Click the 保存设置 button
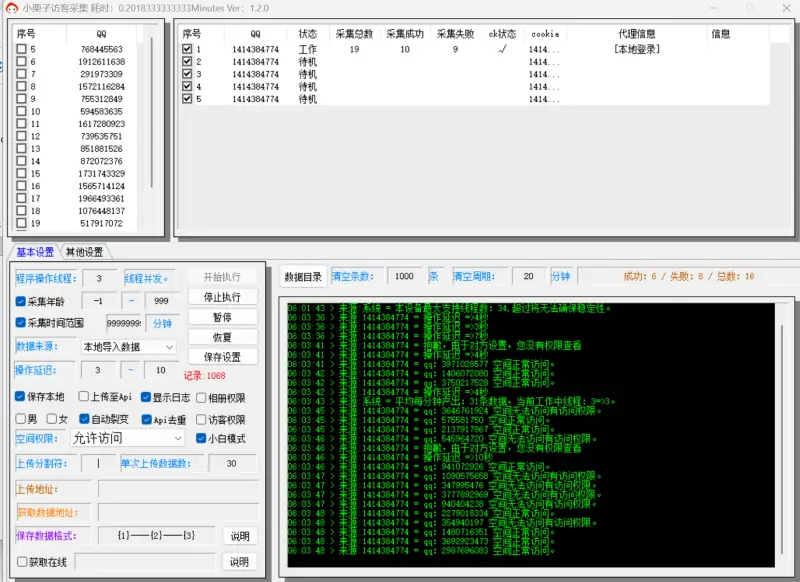800x582 pixels. pyautogui.click(x=222, y=357)
